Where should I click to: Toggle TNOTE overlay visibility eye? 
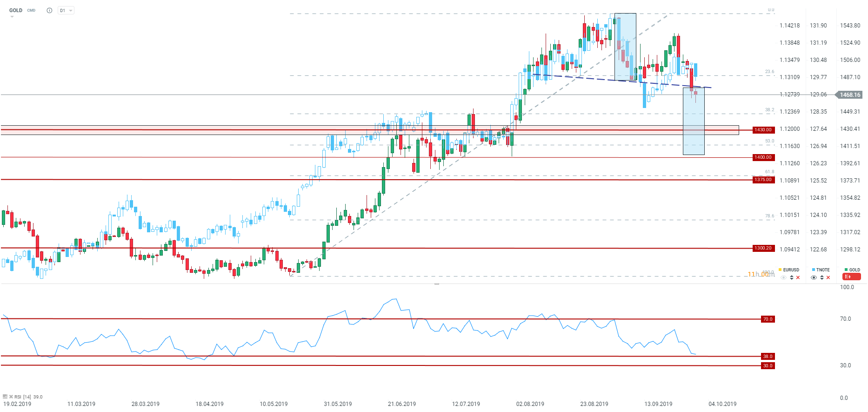pos(814,277)
